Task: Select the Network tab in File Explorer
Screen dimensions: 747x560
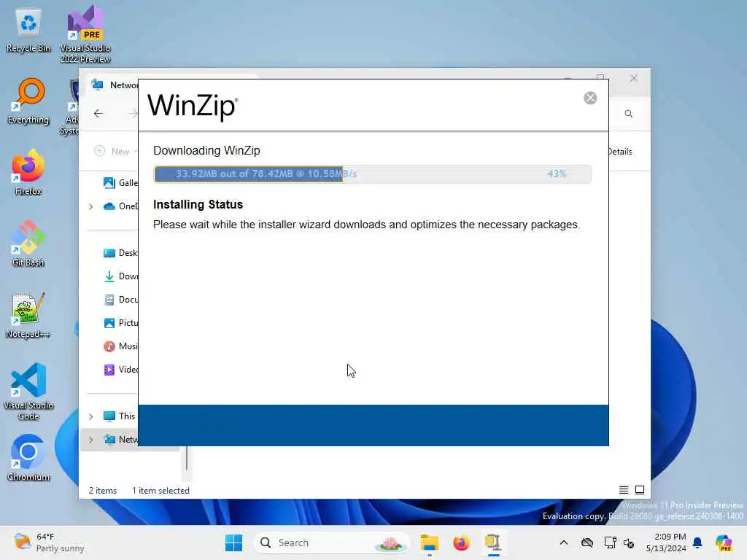Action: pyautogui.click(x=115, y=85)
